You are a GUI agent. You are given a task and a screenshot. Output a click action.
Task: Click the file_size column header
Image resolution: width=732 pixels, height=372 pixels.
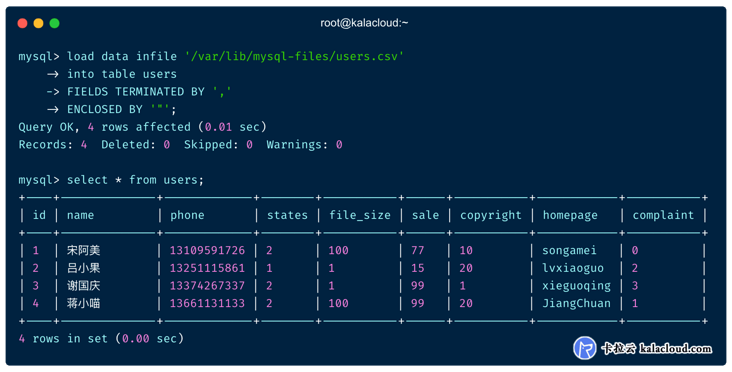coord(360,215)
